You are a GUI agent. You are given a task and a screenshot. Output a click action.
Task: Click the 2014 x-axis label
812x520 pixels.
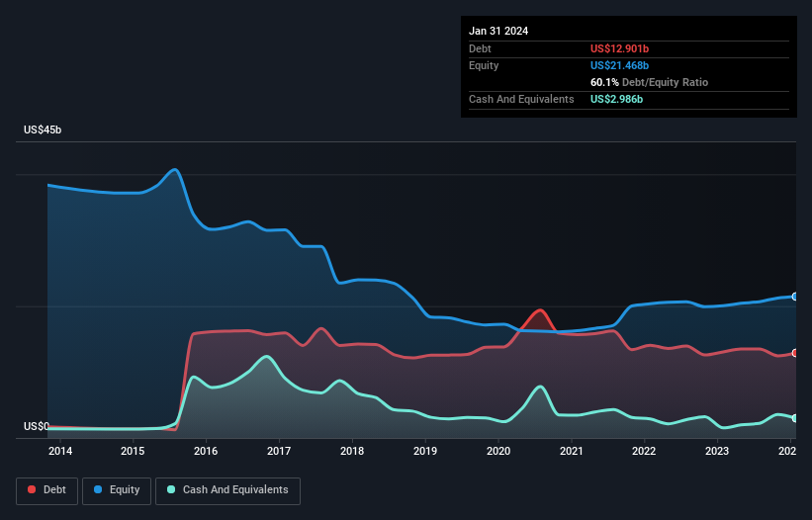[60, 451]
